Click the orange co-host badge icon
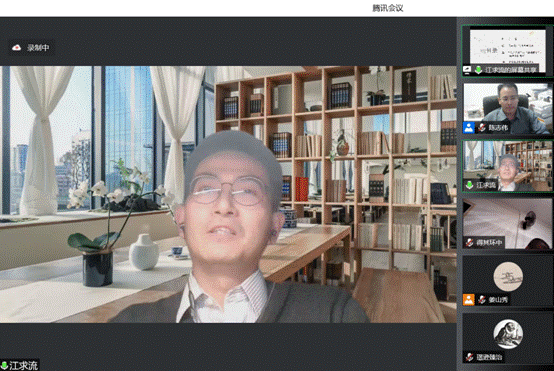Viewport: 554px width, 371px height. click(x=468, y=300)
